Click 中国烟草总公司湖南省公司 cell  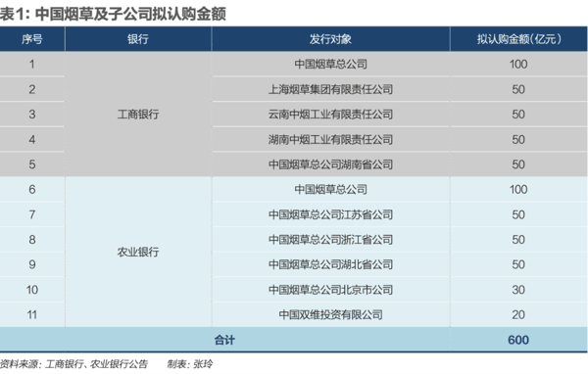331,164
